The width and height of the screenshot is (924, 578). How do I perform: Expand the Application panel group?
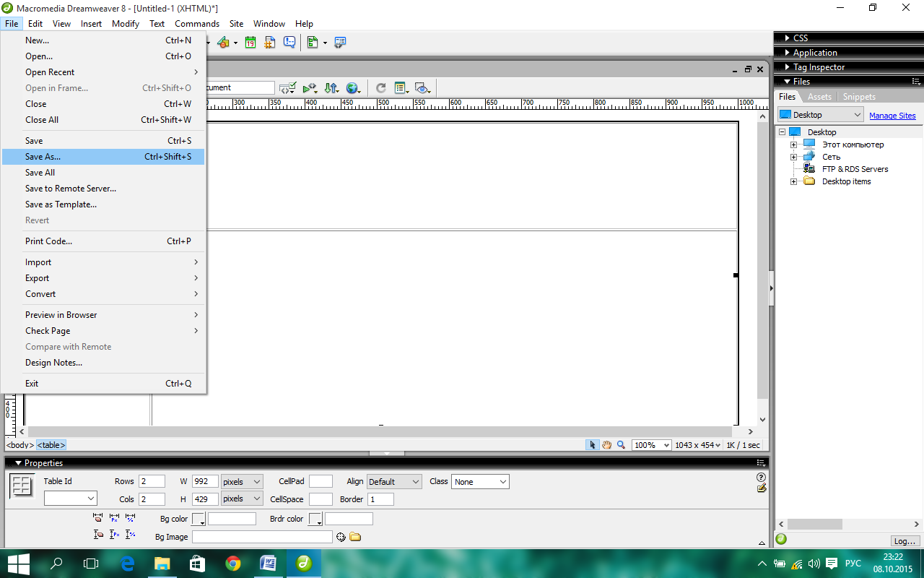click(x=787, y=53)
